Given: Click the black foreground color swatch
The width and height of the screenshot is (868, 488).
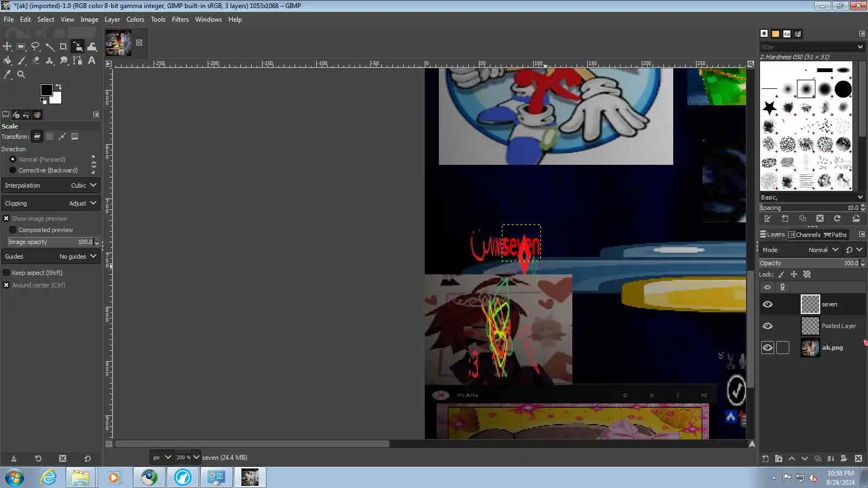Looking at the screenshot, I should pos(46,89).
